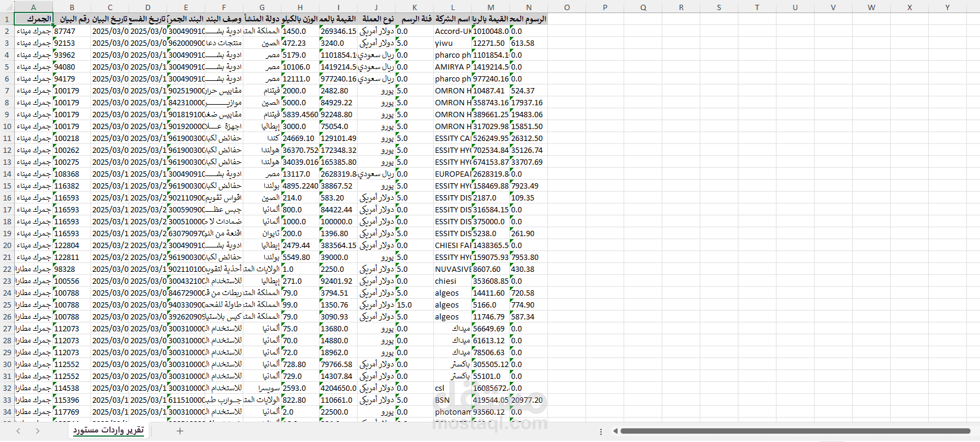The height and width of the screenshot is (442, 980).
Task: Select header cell دولة المنشأ
Action: tap(262, 19)
